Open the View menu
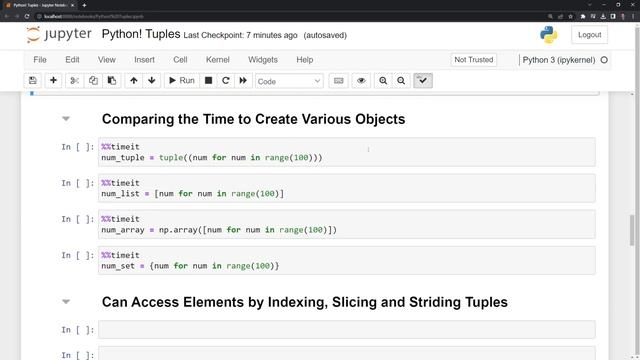 (x=107, y=60)
